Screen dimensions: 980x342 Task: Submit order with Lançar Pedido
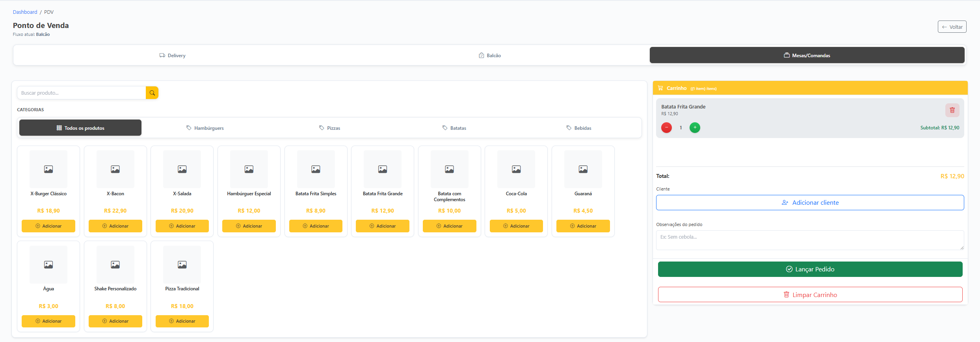[x=810, y=269]
